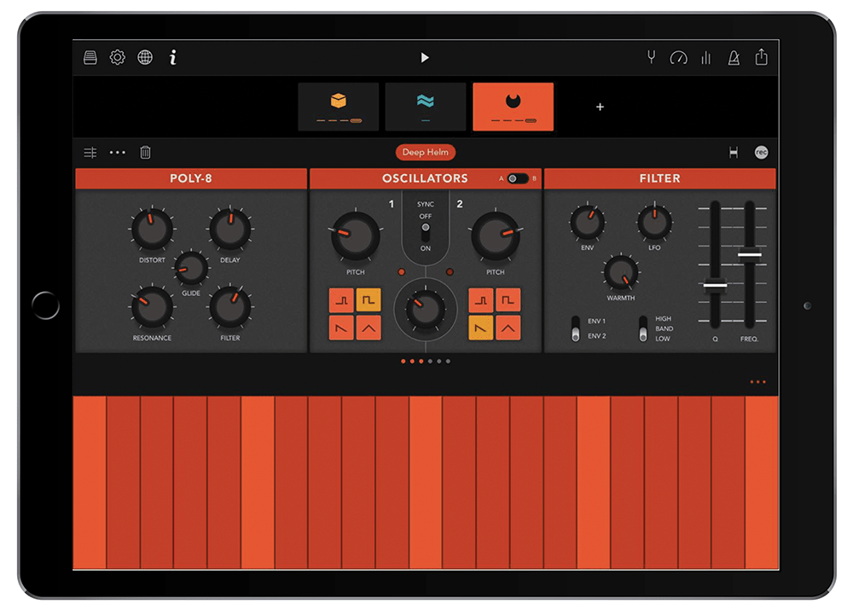This screenshot has height=616, width=853.
Task: Select narrow pulse wave for oscillator 1
Action: [342, 300]
